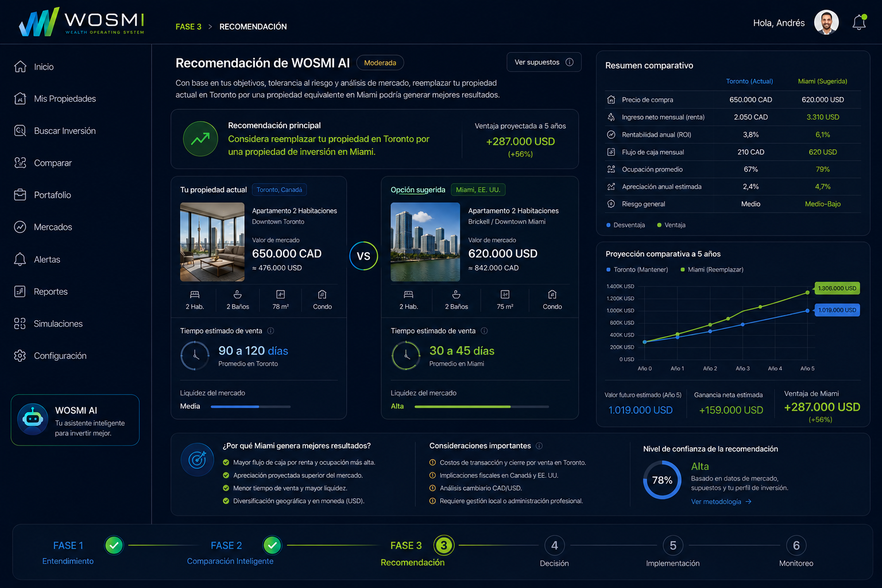
Task: Click the VS comparison circle
Action: (363, 256)
